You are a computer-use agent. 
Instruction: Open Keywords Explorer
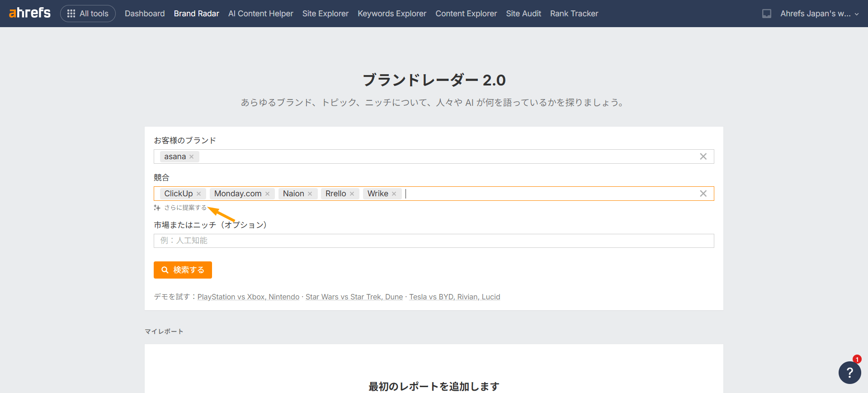pos(392,14)
